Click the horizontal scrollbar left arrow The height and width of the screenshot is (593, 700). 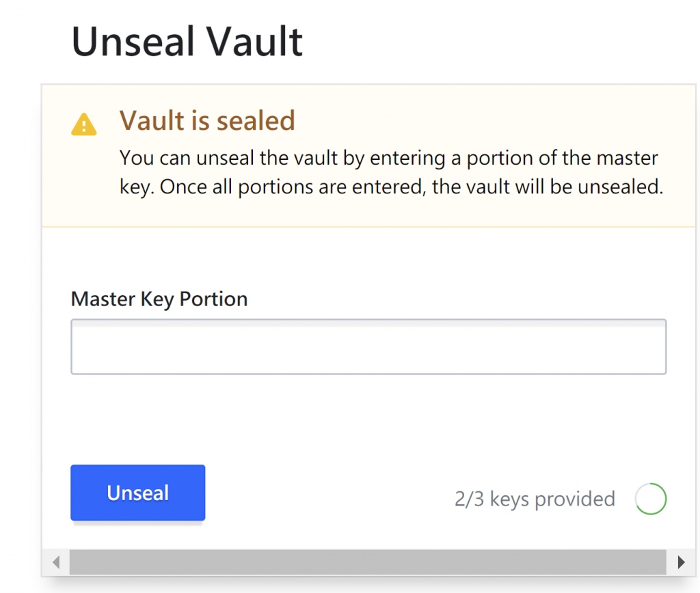pyautogui.click(x=56, y=562)
